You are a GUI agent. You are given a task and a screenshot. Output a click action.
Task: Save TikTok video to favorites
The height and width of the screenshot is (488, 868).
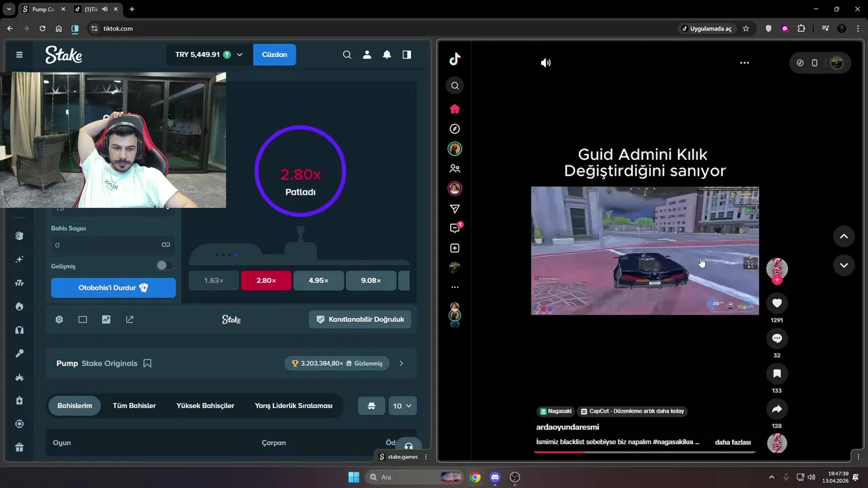777,373
